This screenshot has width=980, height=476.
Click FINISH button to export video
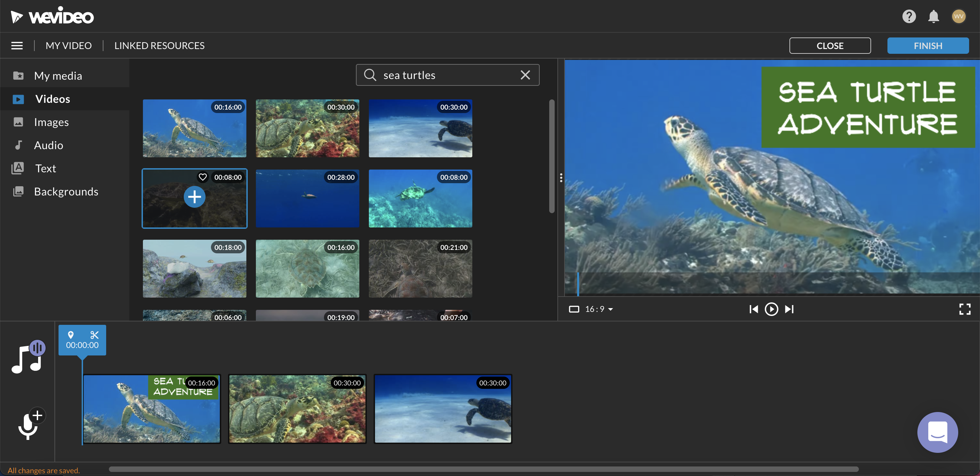click(x=928, y=45)
